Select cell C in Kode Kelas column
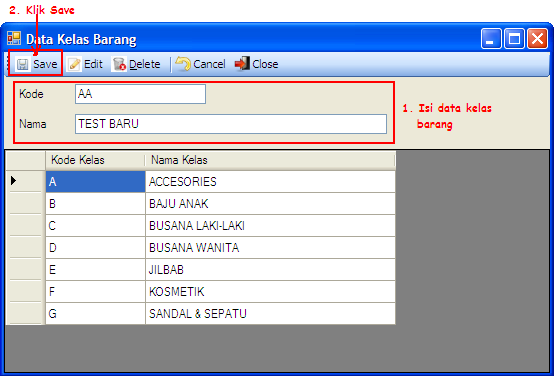 95,225
